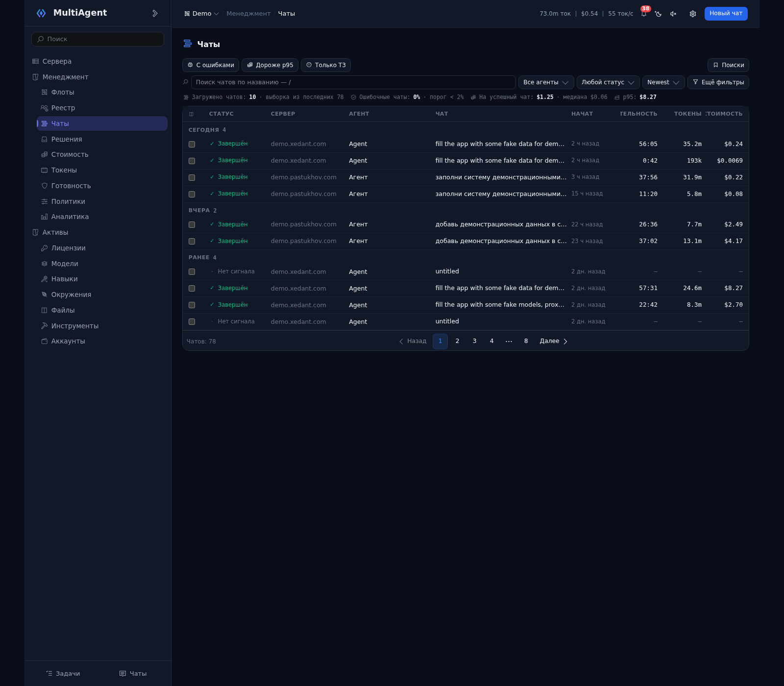Collapse the sidebar with the chevron icon
The image size is (784, 686).
click(155, 13)
